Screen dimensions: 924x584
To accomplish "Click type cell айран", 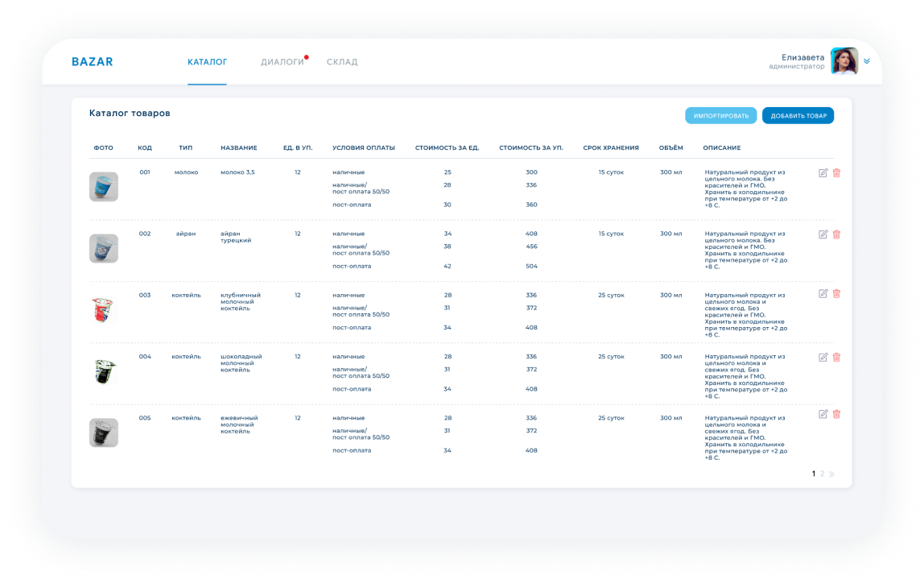I will coord(186,234).
